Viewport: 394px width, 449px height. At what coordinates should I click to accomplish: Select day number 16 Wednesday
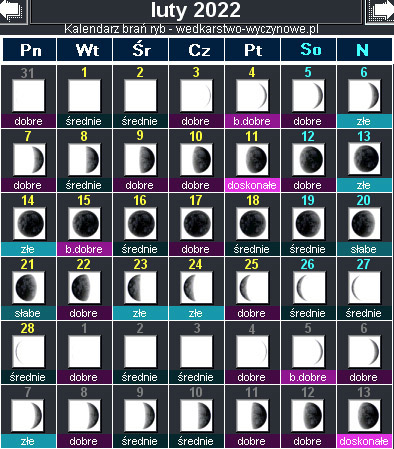pos(140,200)
